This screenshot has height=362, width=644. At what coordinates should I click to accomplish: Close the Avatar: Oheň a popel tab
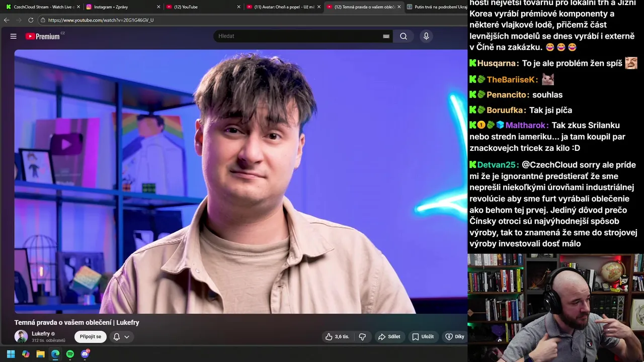coord(319,7)
